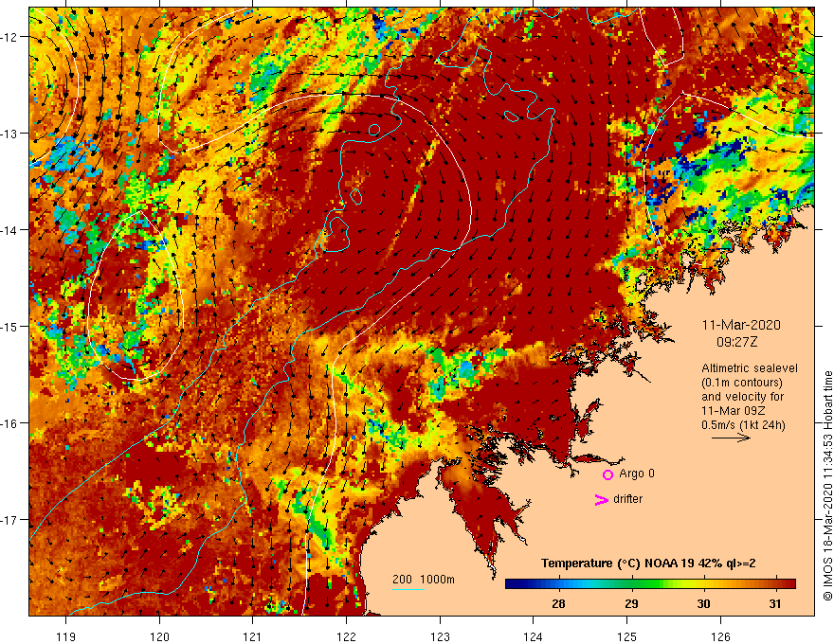Click longitude label 123
The width and height of the screenshot is (834, 644).
point(440,636)
